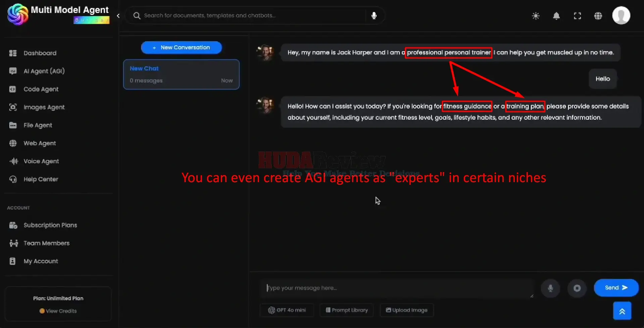Open Voice Agent section
Viewport: 644px width, 328px height.
click(41, 161)
